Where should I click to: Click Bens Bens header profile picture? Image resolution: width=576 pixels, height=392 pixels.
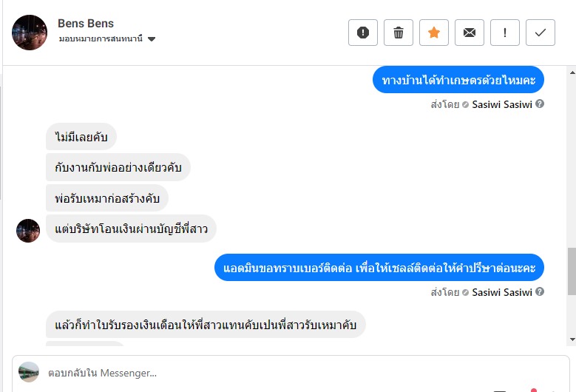[x=30, y=33]
